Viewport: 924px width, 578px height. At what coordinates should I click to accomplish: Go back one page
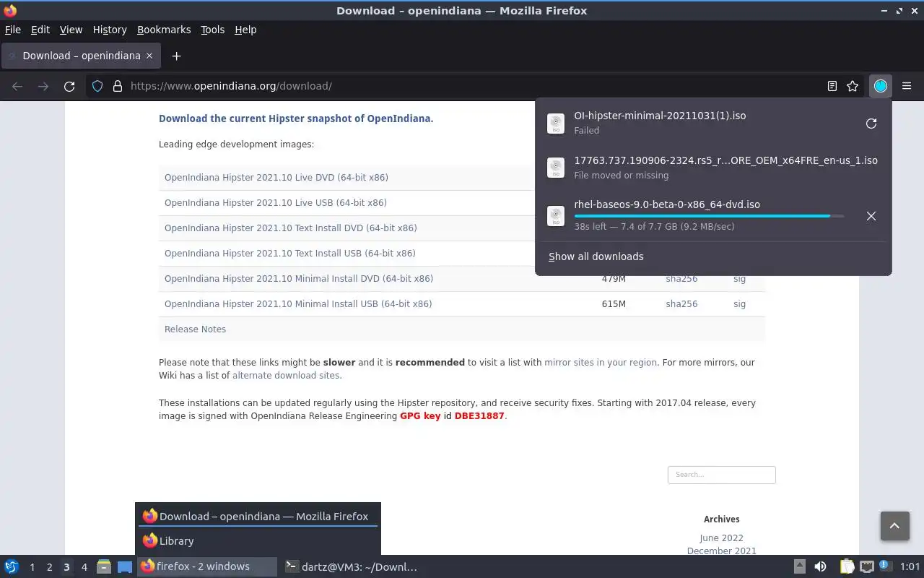point(17,86)
